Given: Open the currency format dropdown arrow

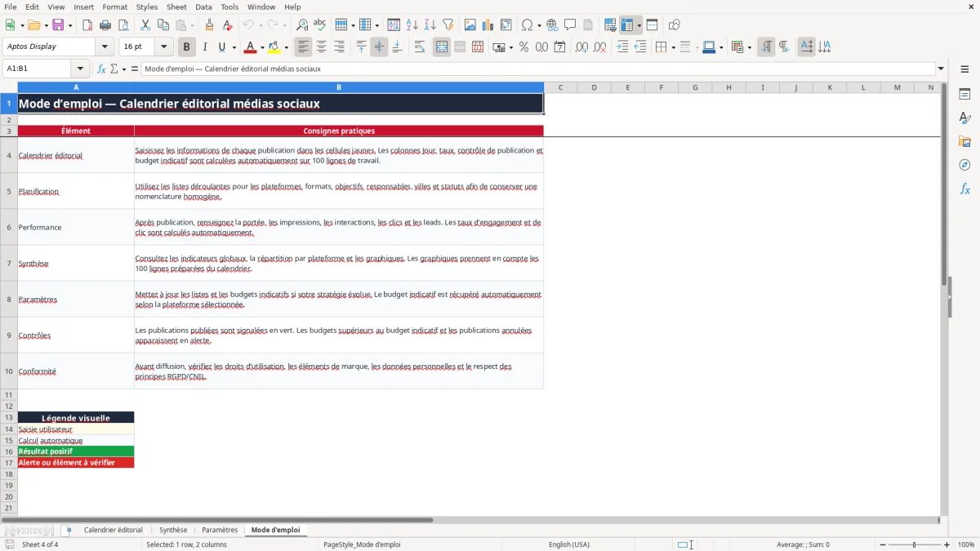Looking at the screenshot, I should click(510, 47).
